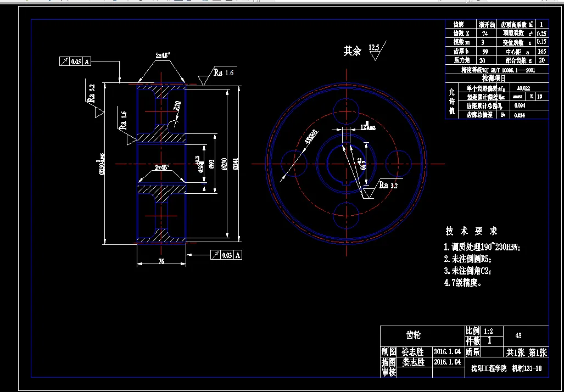Click the 件数 label in title block
The width and height of the screenshot is (564, 392).
[x=473, y=340]
